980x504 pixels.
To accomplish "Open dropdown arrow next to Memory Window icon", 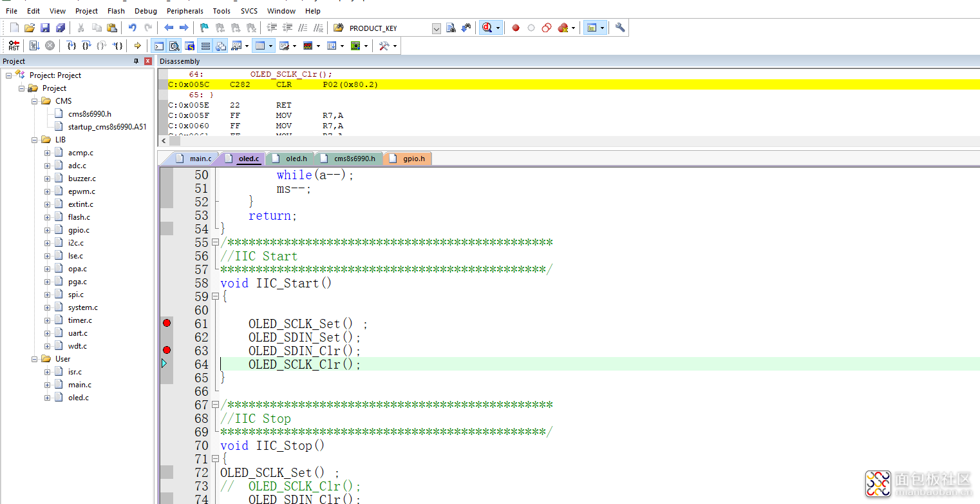I will 270,46.
